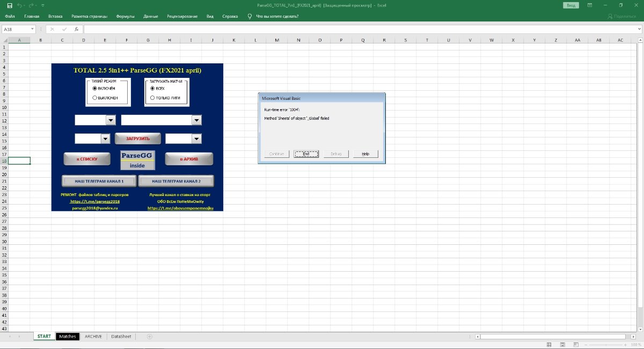Open the t.me/parsegg2018 link
The width and height of the screenshot is (644, 349).
click(95, 201)
